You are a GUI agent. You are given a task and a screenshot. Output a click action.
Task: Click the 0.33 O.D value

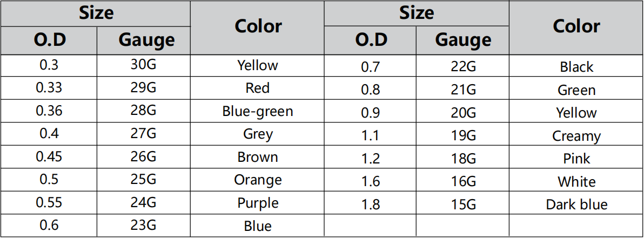[x=49, y=88]
